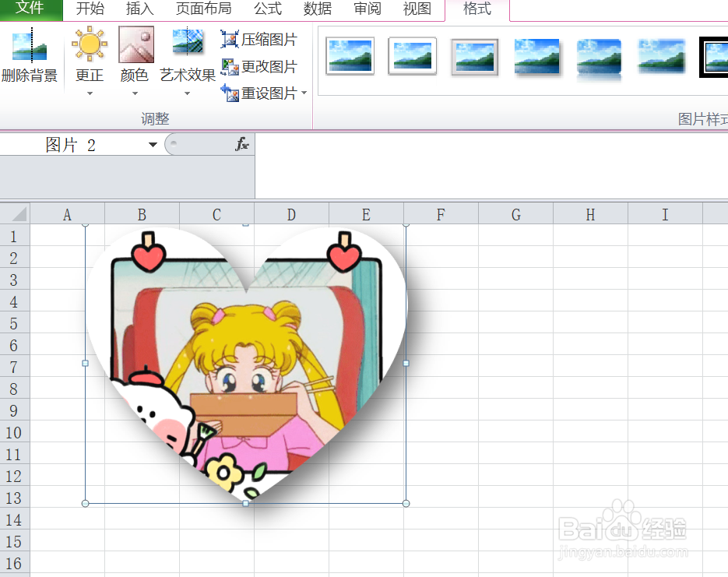This screenshot has width=728, height=577.
Task: Select column H header
Action: click(x=590, y=214)
